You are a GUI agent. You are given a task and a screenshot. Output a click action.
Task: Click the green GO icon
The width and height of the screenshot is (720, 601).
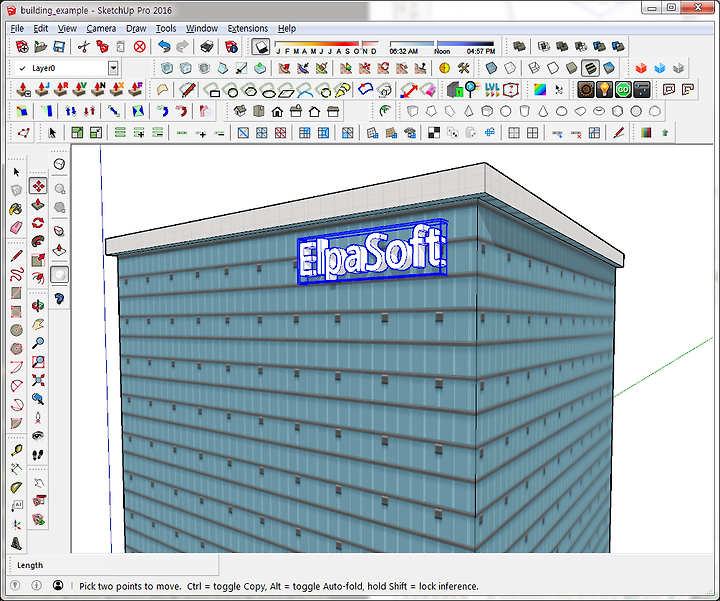point(623,90)
